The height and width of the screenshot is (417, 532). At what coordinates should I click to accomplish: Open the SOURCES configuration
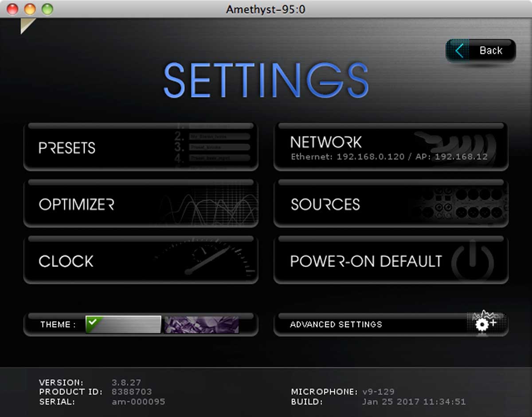click(x=325, y=204)
